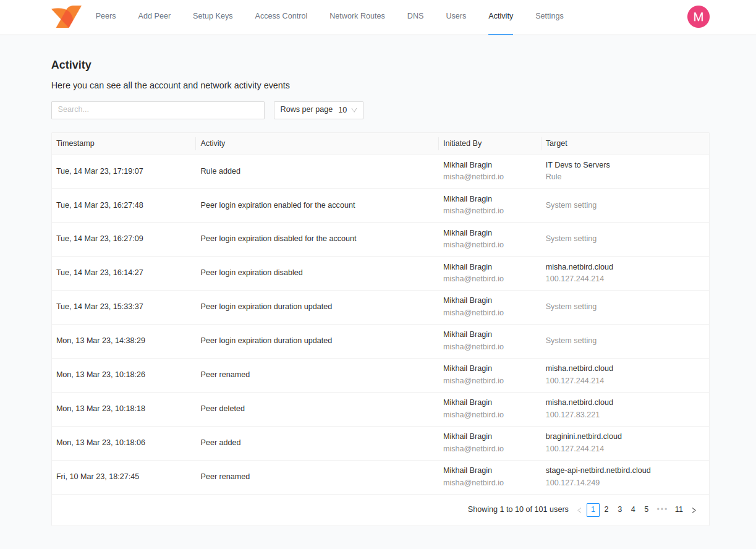Open Setup Keys tab
756x549 pixels.
[213, 16]
